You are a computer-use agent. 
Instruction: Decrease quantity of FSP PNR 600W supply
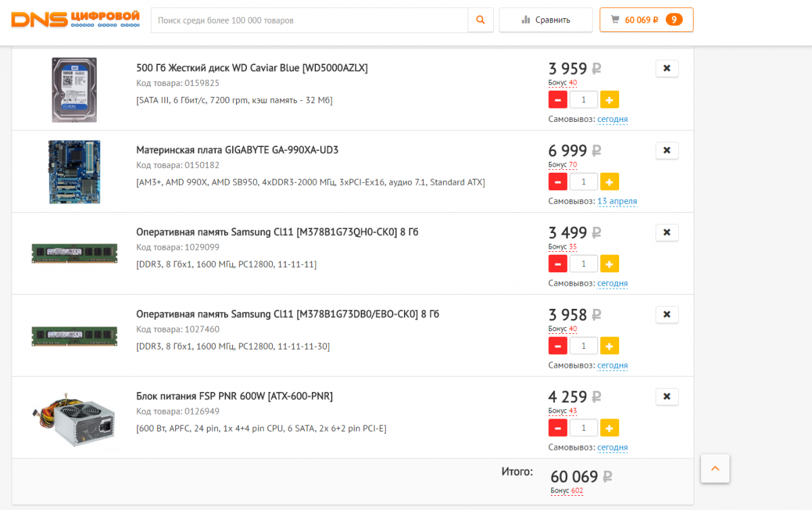[x=558, y=428]
